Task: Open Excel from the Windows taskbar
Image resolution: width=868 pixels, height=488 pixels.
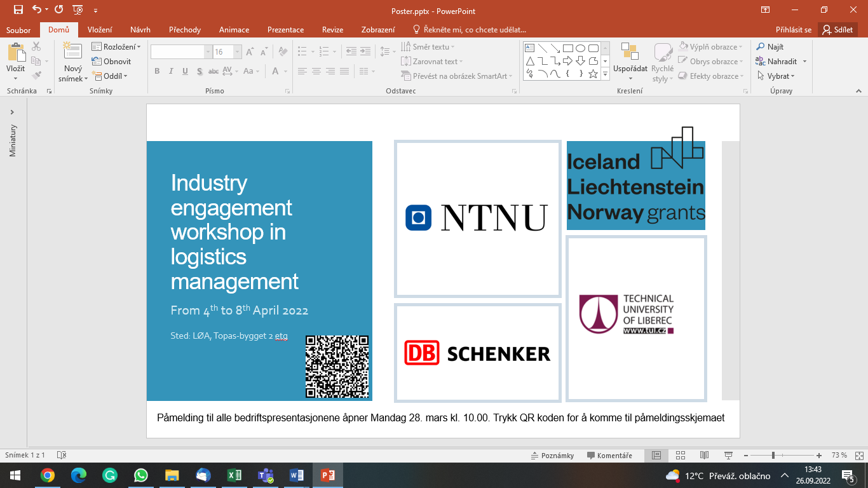Action: click(x=234, y=475)
